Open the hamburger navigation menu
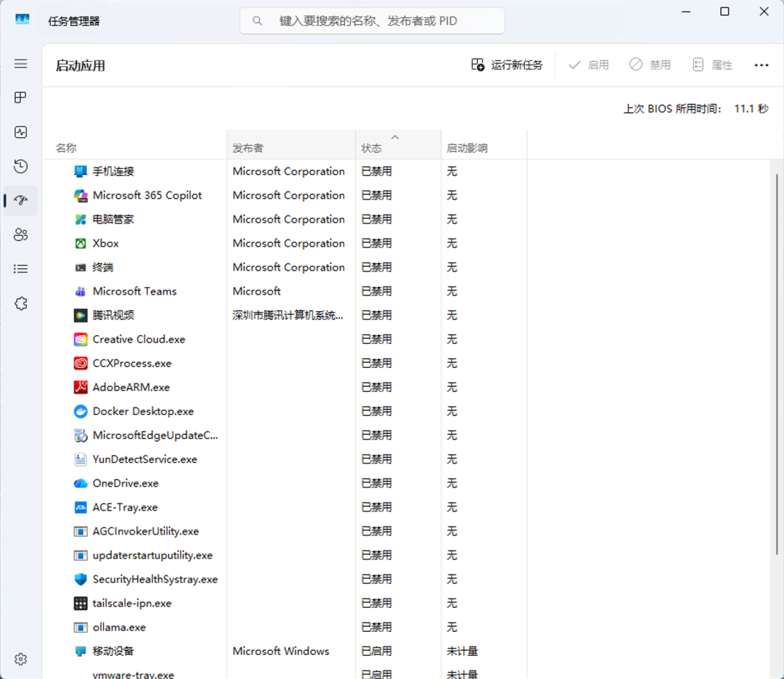The image size is (784, 679). pyautogui.click(x=20, y=64)
